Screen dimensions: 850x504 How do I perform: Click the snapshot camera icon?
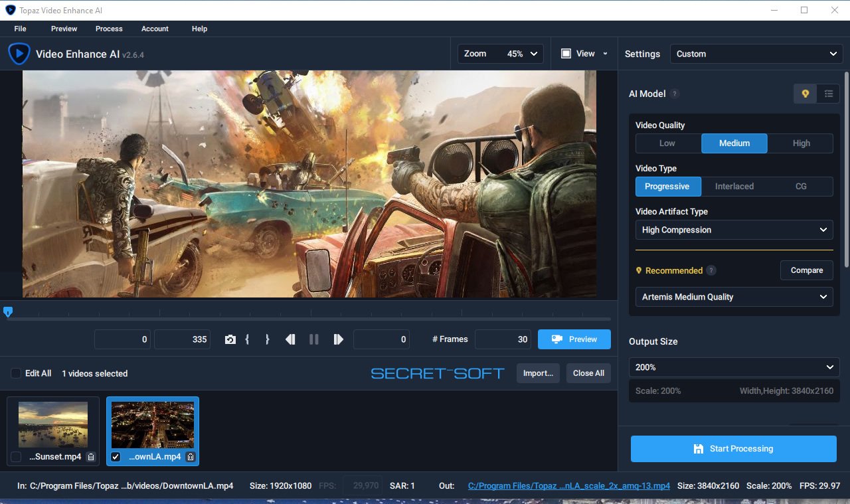click(x=230, y=339)
